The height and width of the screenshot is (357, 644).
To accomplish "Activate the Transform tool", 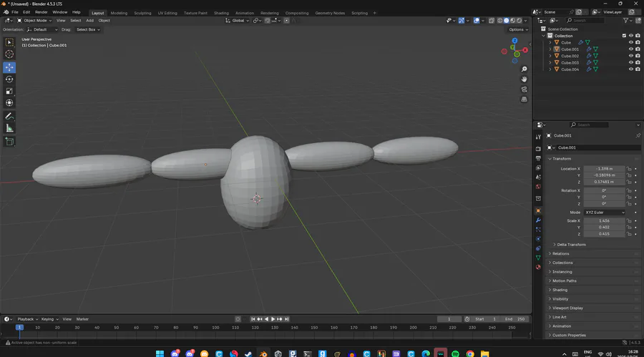I will [9, 103].
